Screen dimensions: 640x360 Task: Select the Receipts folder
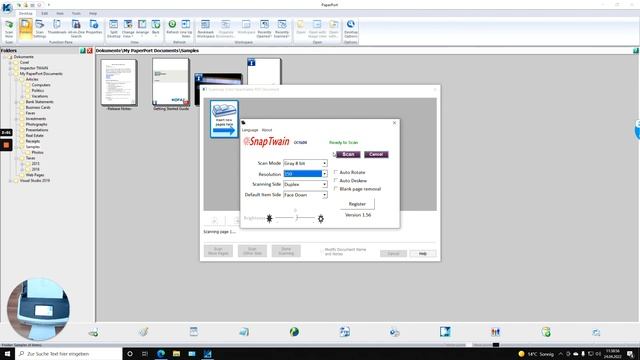coord(33,141)
